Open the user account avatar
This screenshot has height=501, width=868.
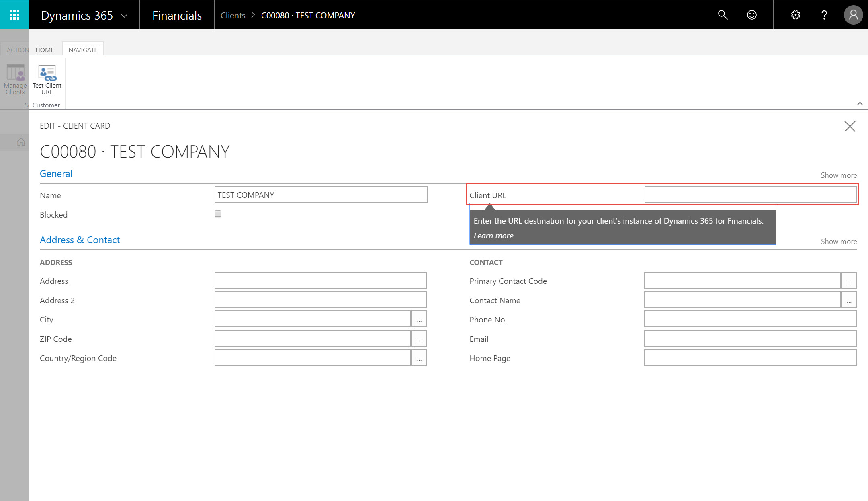pyautogui.click(x=853, y=15)
